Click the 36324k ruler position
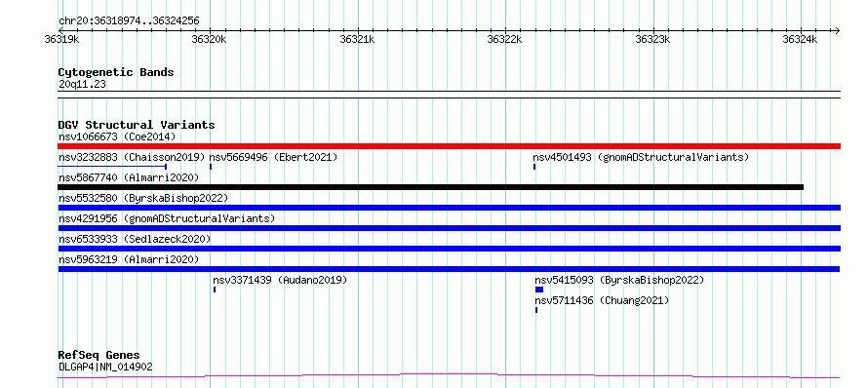The width and height of the screenshot is (868, 388). coord(800,39)
